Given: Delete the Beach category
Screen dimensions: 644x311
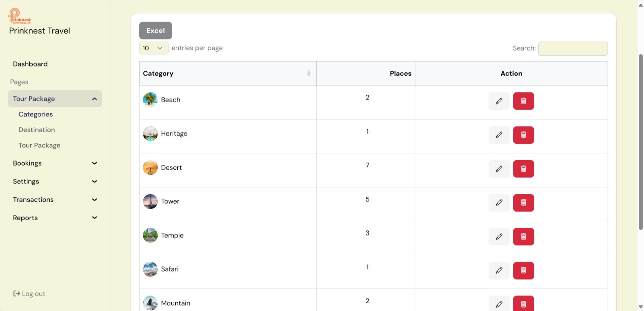Looking at the screenshot, I should 523,101.
